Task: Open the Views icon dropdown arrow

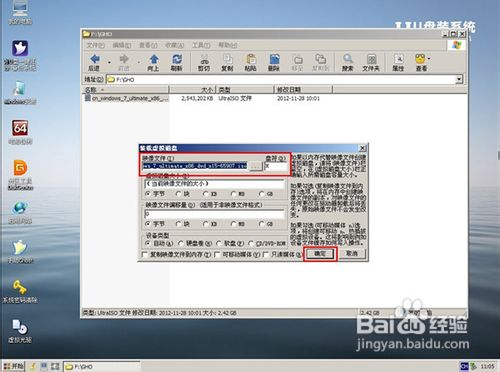Action: coord(429,59)
